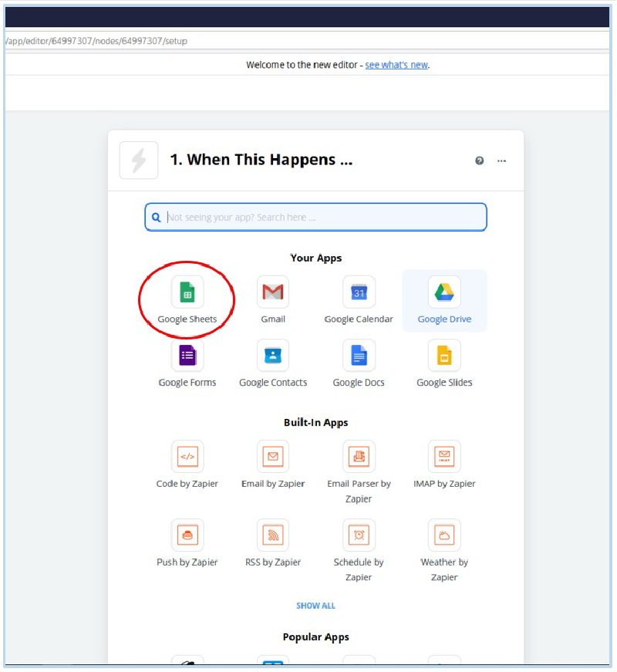This screenshot has height=672, width=617.
Task: Click the "1. When This Happens ..." heading
Action: (x=261, y=160)
